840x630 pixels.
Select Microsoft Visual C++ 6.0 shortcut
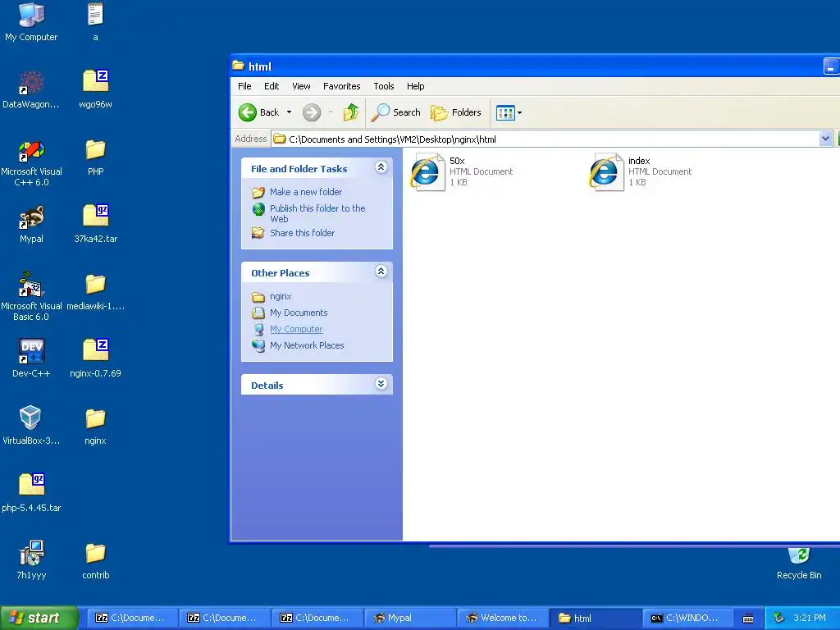pyautogui.click(x=31, y=162)
